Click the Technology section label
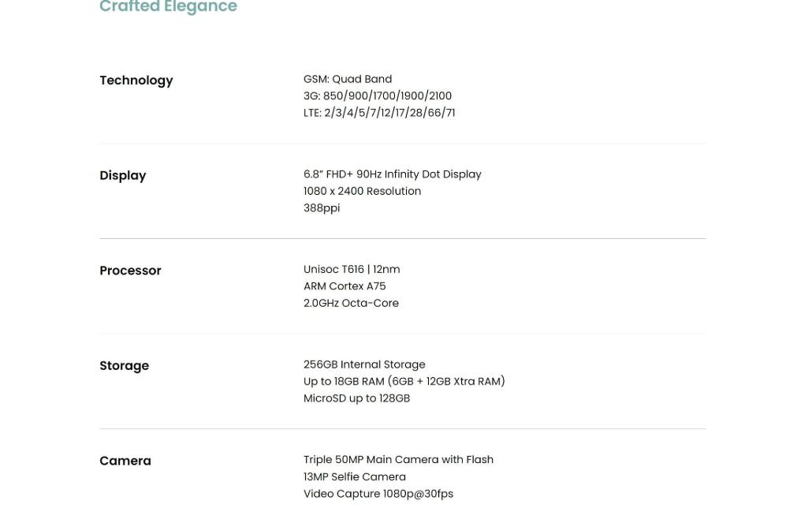812x519 pixels. [136, 80]
